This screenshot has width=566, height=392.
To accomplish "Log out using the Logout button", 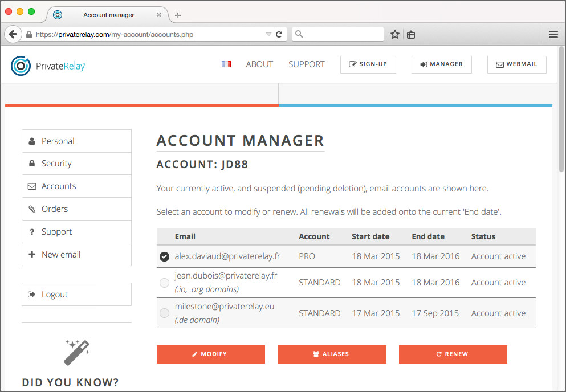I will point(76,294).
